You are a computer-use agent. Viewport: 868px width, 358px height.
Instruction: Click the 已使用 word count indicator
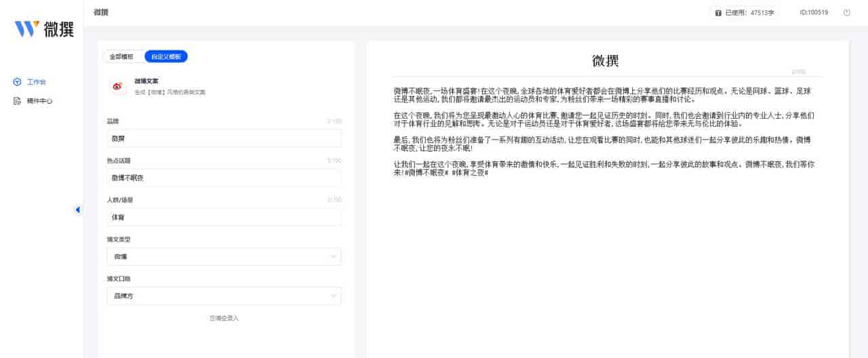click(744, 12)
